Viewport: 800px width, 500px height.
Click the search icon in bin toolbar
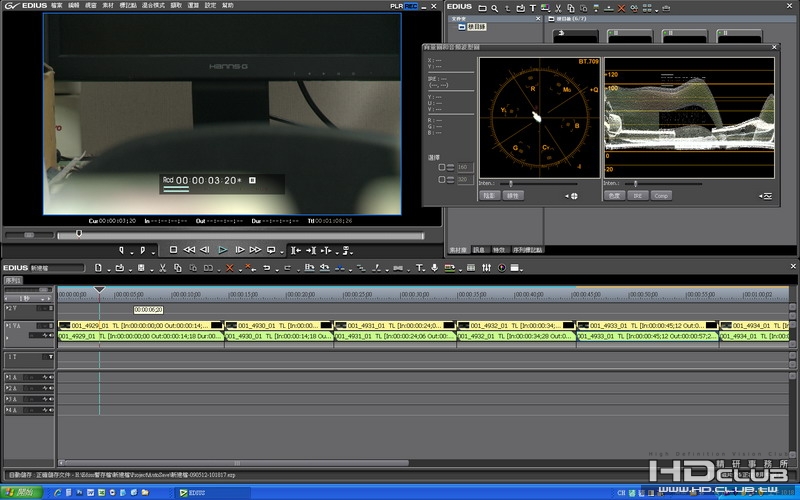click(x=495, y=7)
